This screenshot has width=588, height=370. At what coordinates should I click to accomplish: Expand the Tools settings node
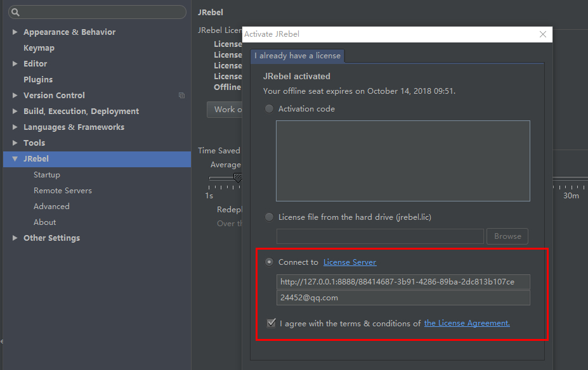(15, 143)
